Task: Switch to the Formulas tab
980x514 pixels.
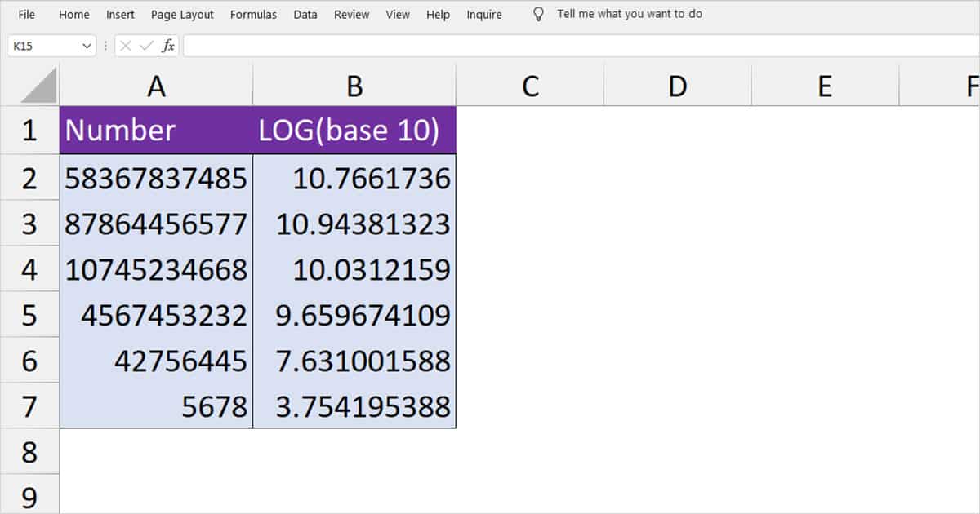Action: point(253,15)
